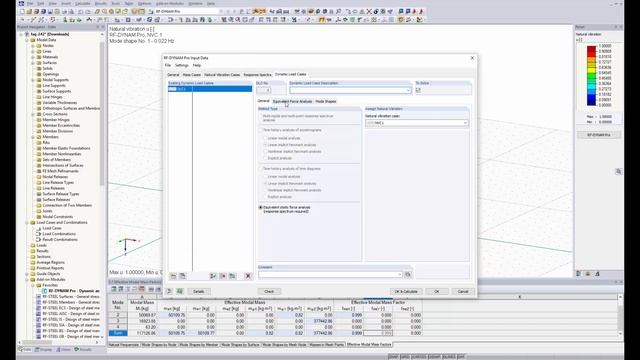Image resolution: width=640 pixels, height=360 pixels.
Task: Click results table vertical scrollbar
Action: point(620,315)
